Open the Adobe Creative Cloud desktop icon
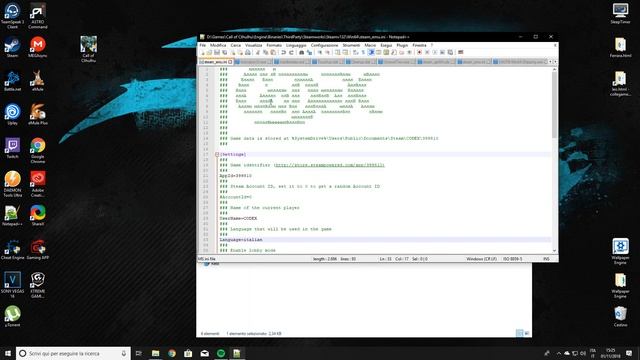The image size is (640, 360). pos(38,184)
